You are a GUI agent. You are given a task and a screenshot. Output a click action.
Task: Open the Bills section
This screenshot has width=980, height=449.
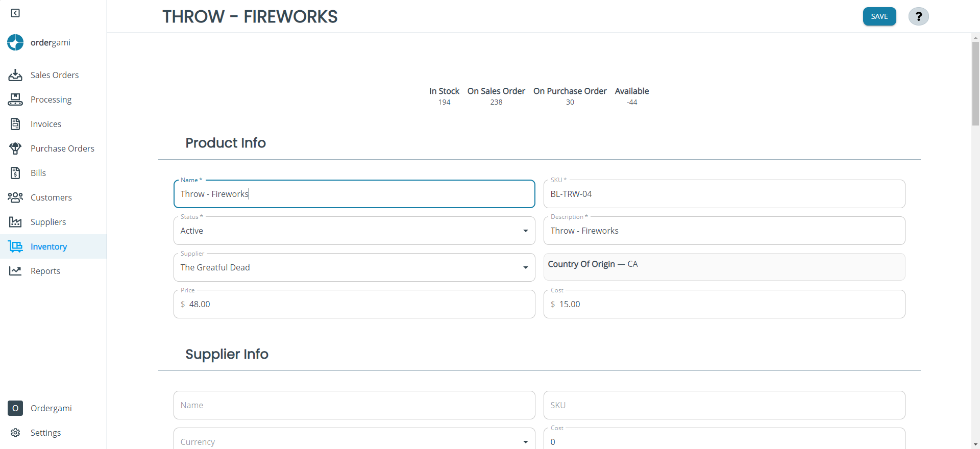coord(54,173)
